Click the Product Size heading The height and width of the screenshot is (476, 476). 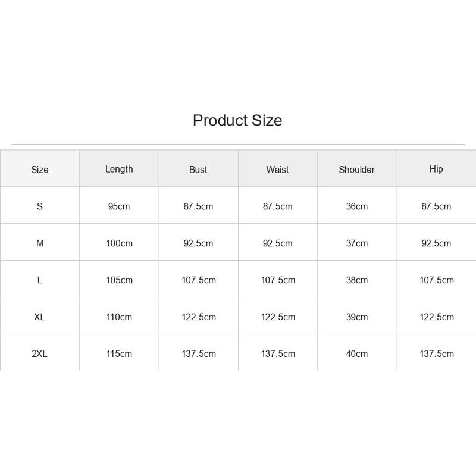pyautogui.click(x=237, y=120)
